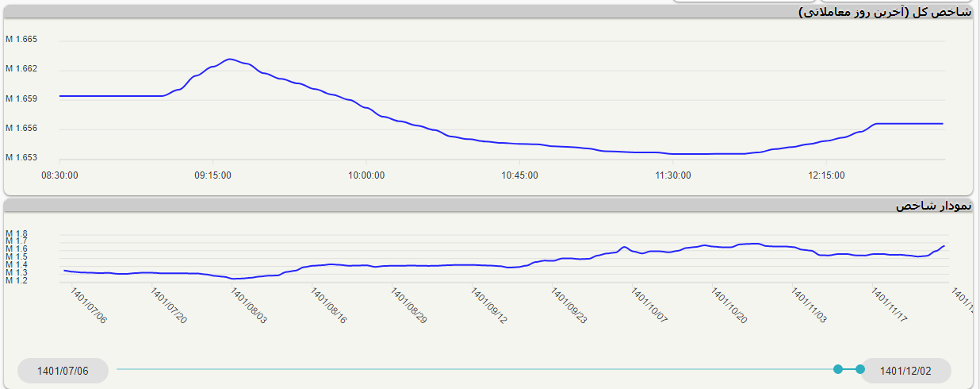Click the 1401/09/12 date label on lower chart
This screenshot has width=980, height=389.
click(488, 306)
